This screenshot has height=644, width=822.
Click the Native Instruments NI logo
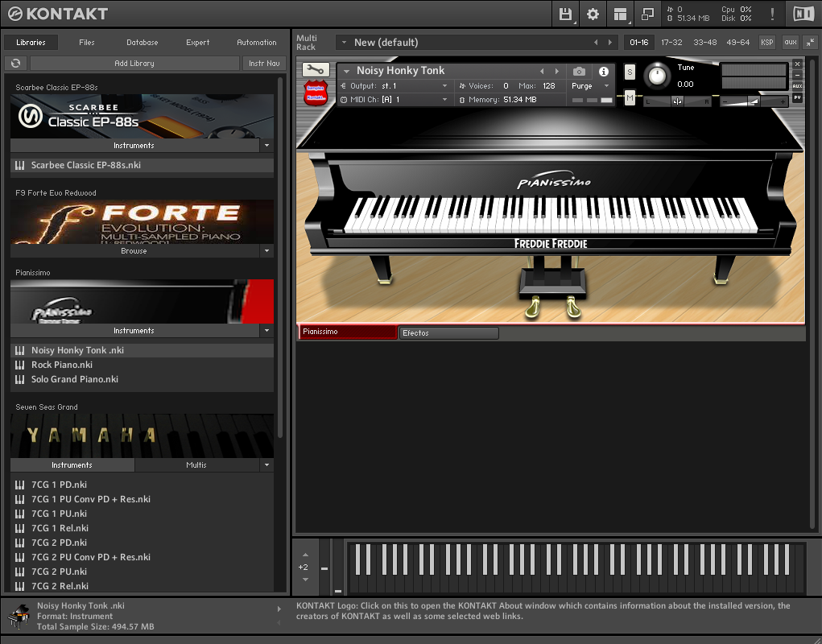(803, 14)
